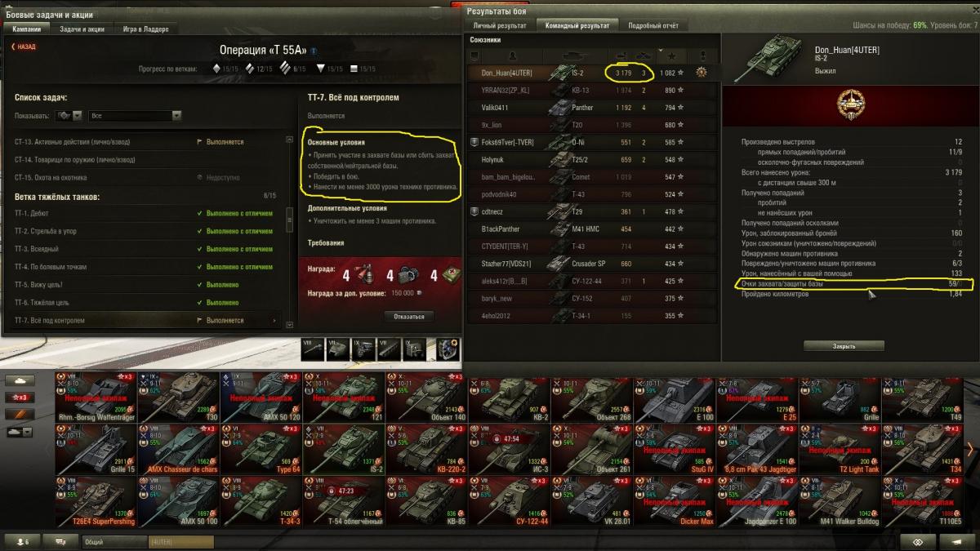Select medium tank branch icon showing 12/15
The height and width of the screenshot is (551, 980).
tap(251, 69)
